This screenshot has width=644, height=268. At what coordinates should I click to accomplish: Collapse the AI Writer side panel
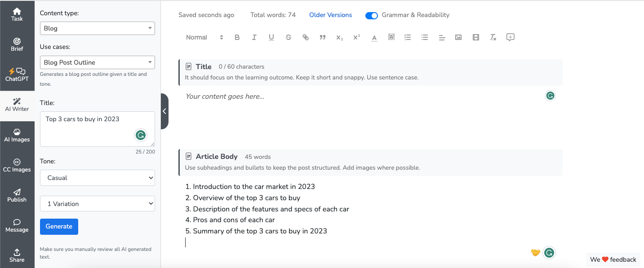tap(164, 111)
